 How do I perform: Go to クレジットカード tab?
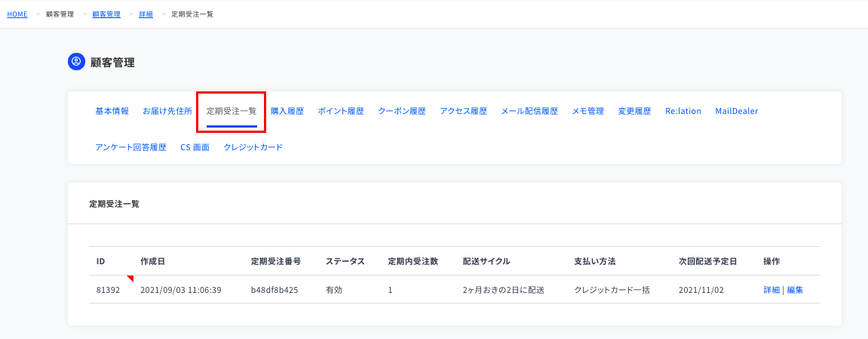point(253,148)
